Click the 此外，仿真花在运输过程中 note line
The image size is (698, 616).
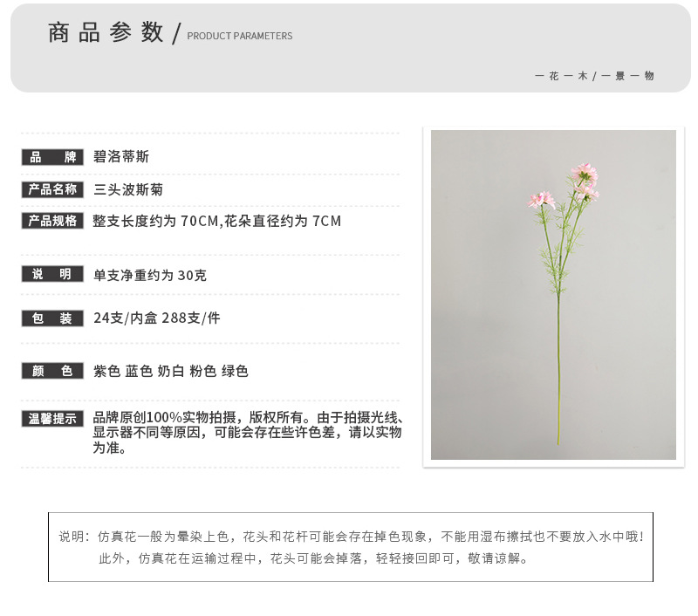click(313, 558)
